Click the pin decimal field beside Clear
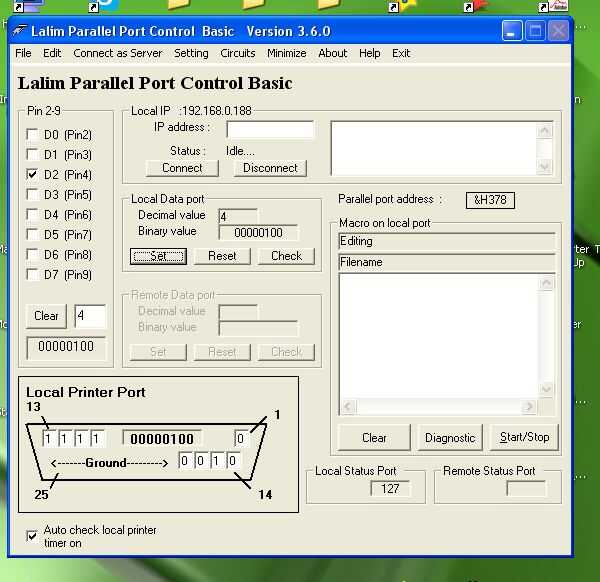This screenshot has height=582, width=600. [90, 316]
